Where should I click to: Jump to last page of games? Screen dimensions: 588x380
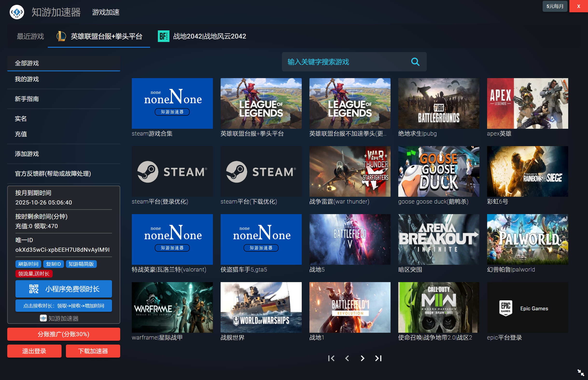click(x=378, y=358)
